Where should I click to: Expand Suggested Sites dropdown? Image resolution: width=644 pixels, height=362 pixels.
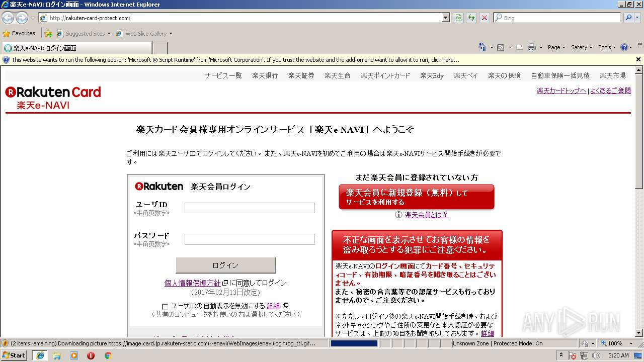coord(109,34)
